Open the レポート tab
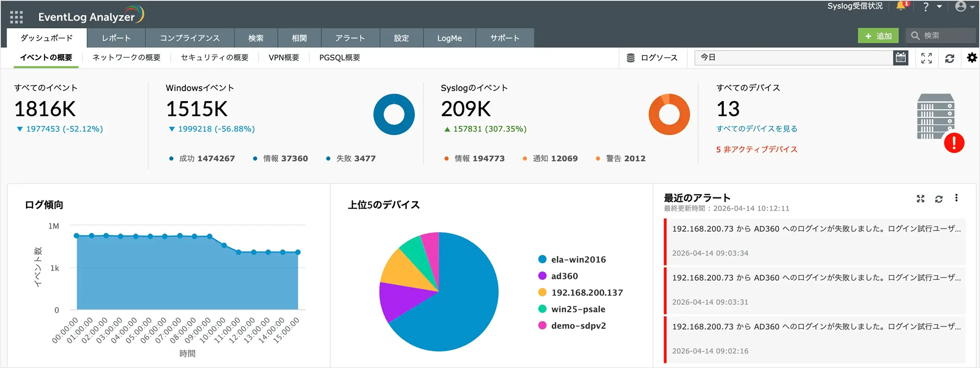Viewport: 980px width, 368px height. click(116, 38)
